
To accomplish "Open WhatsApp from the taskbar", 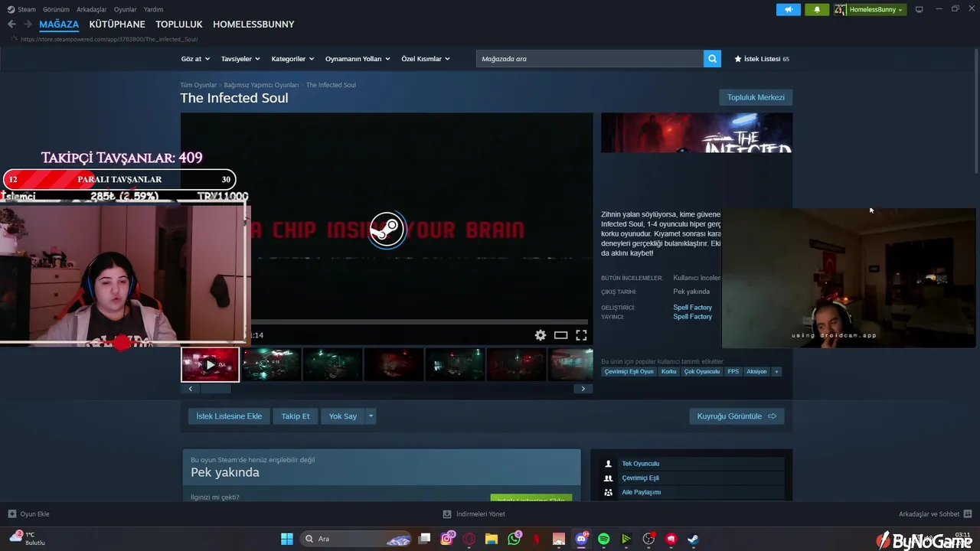I will tap(514, 539).
